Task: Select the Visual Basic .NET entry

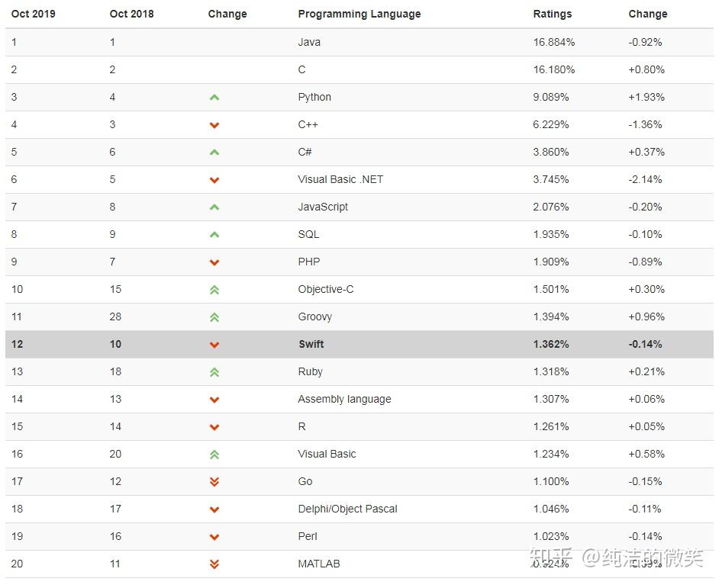Action: click(x=340, y=179)
